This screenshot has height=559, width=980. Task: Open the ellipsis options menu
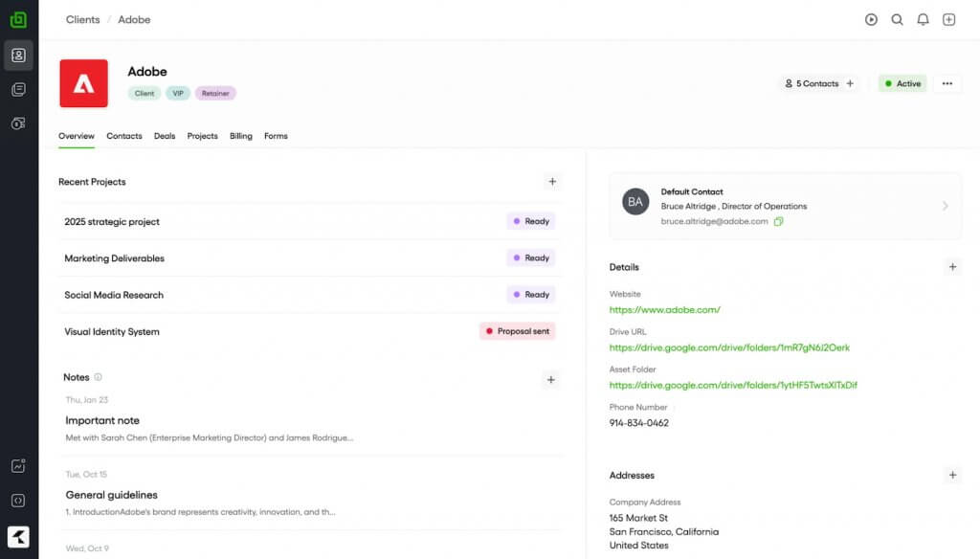947,83
